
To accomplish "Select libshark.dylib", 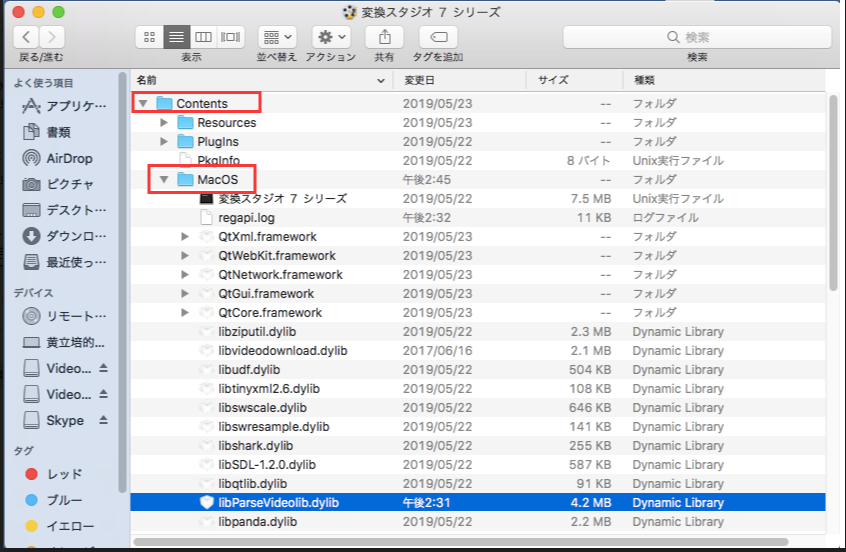I will [x=477, y=446].
